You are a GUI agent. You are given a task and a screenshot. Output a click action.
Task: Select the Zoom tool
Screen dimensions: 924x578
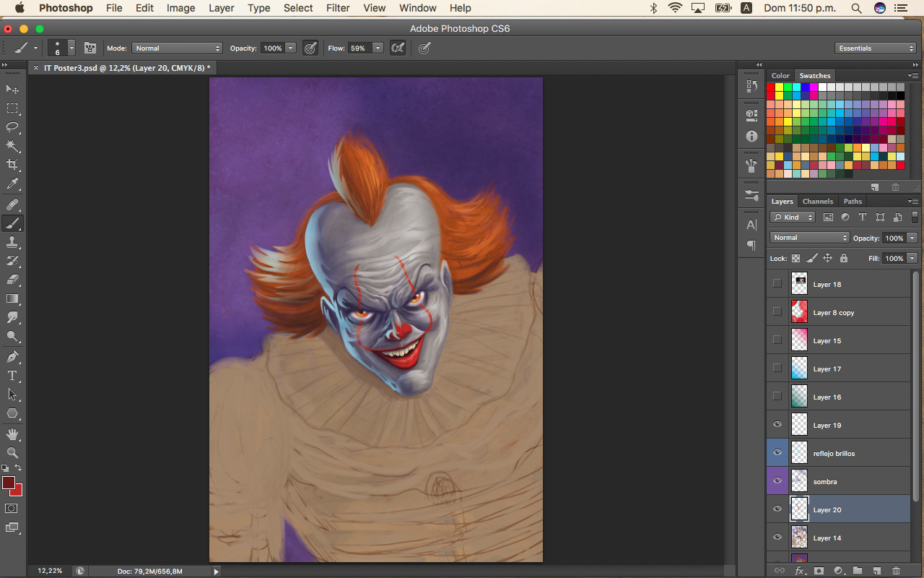12,453
